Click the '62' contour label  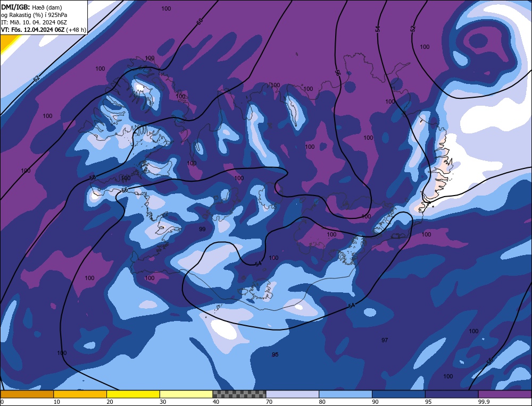point(37,79)
